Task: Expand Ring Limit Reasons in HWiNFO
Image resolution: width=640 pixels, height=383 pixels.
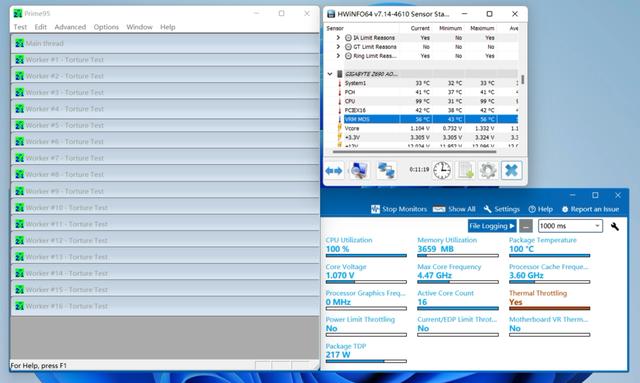Action: point(338,56)
